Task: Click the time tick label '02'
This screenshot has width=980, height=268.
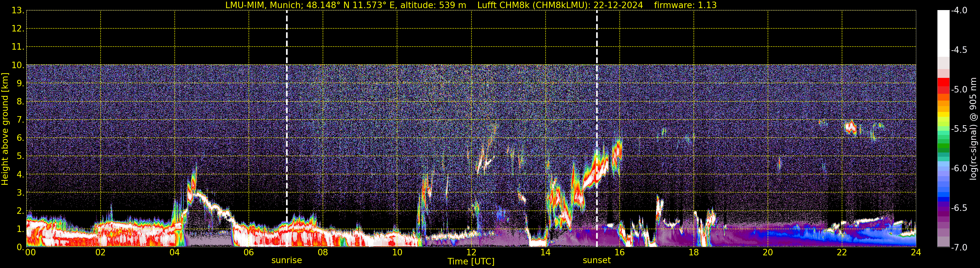Action: [100, 252]
